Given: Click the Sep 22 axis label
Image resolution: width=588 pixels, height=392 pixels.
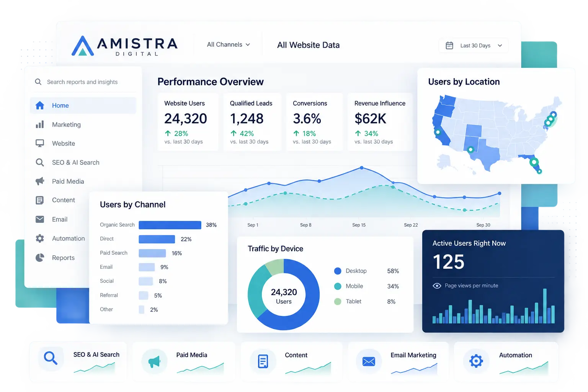Looking at the screenshot, I should pyautogui.click(x=411, y=225).
